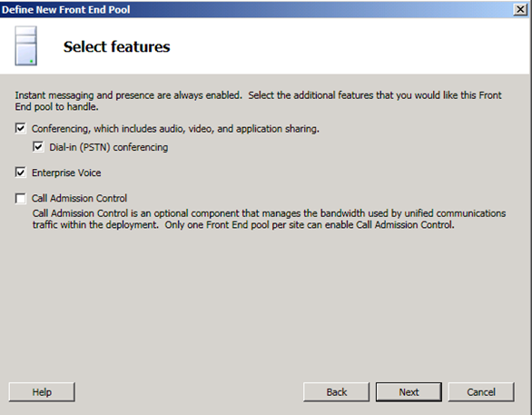Close the Define New Front End Pool dialog

(520, 9)
